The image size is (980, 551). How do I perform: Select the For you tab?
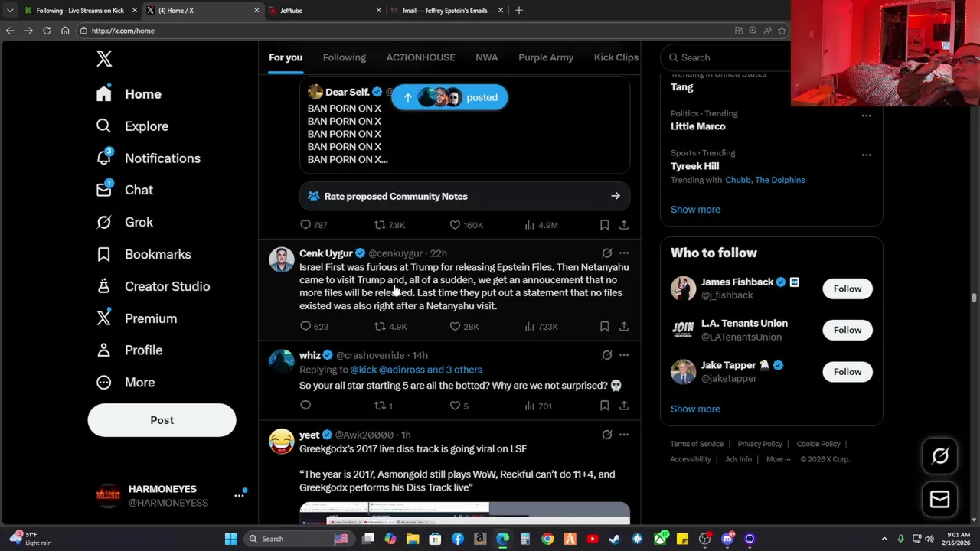(x=286, y=57)
